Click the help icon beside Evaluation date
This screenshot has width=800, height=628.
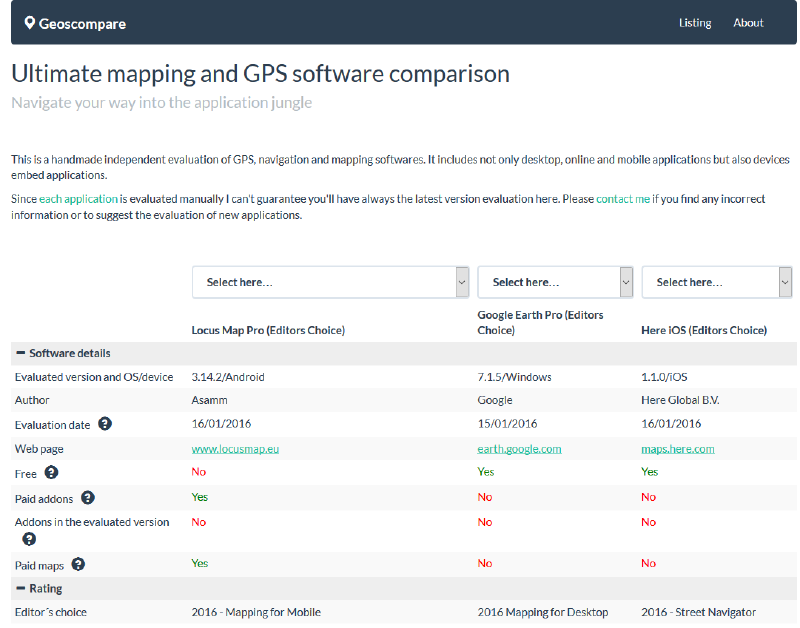[x=105, y=423]
